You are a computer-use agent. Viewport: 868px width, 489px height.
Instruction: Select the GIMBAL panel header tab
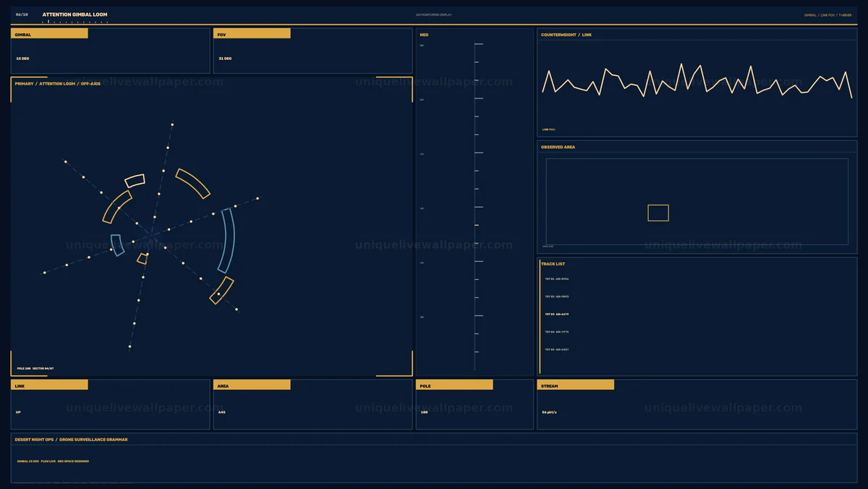[49, 34]
